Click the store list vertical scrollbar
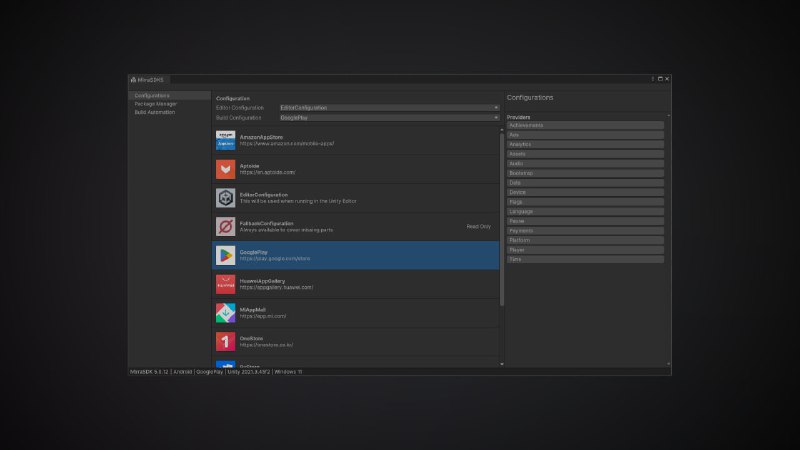This screenshot has height=450, width=800. point(502,219)
